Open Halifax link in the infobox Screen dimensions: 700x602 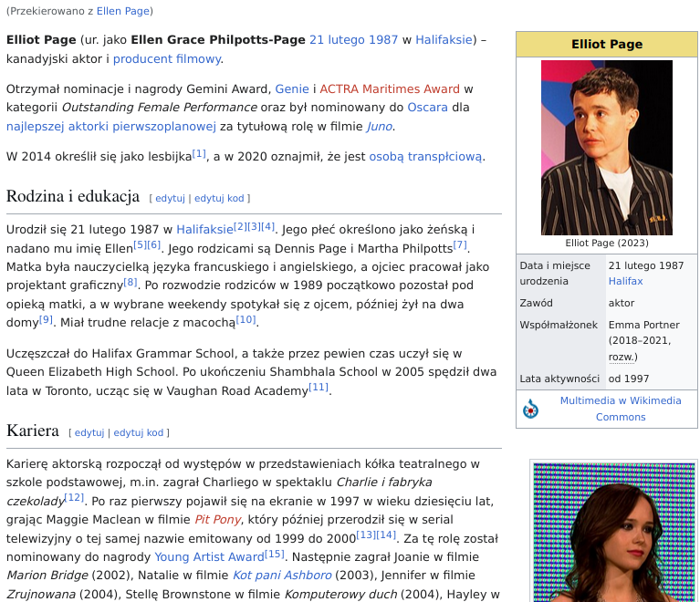click(625, 281)
